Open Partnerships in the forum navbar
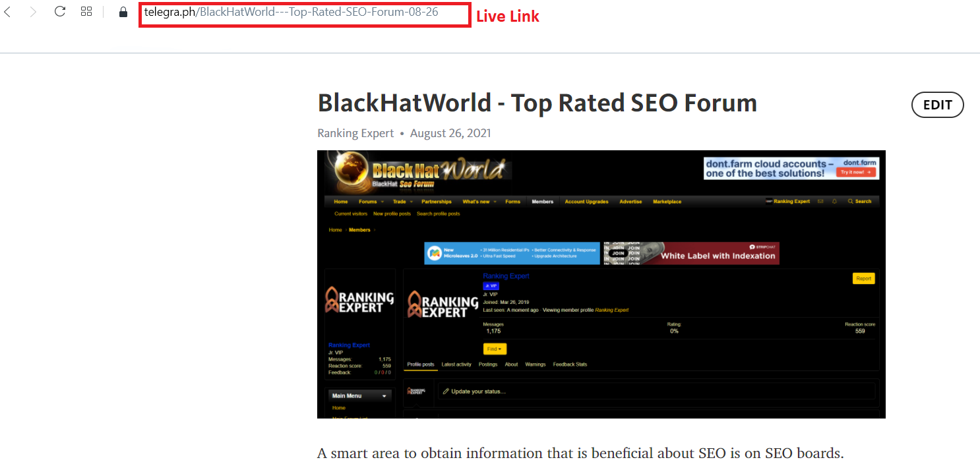980x464 pixels. point(437,202)
